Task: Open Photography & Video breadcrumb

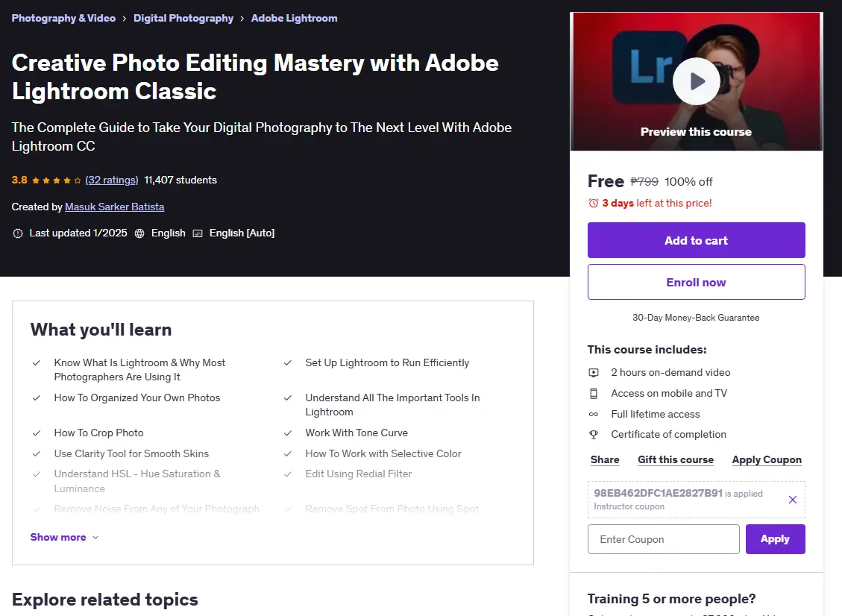Action: [x=63, y=18]
